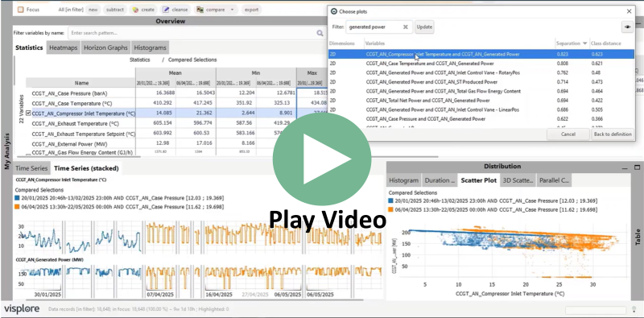
Task: Open the Parallel Coordinates tab
Action: [x=554, y=180]
